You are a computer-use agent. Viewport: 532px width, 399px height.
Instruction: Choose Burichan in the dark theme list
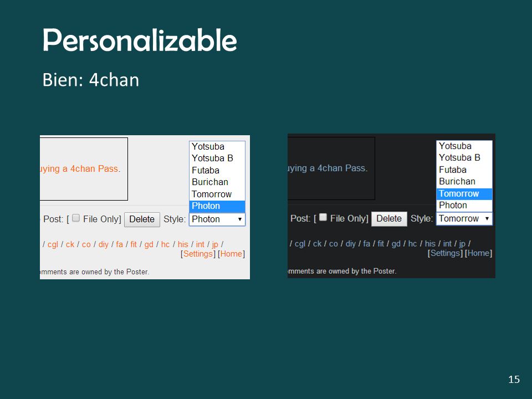click(464, 182)
